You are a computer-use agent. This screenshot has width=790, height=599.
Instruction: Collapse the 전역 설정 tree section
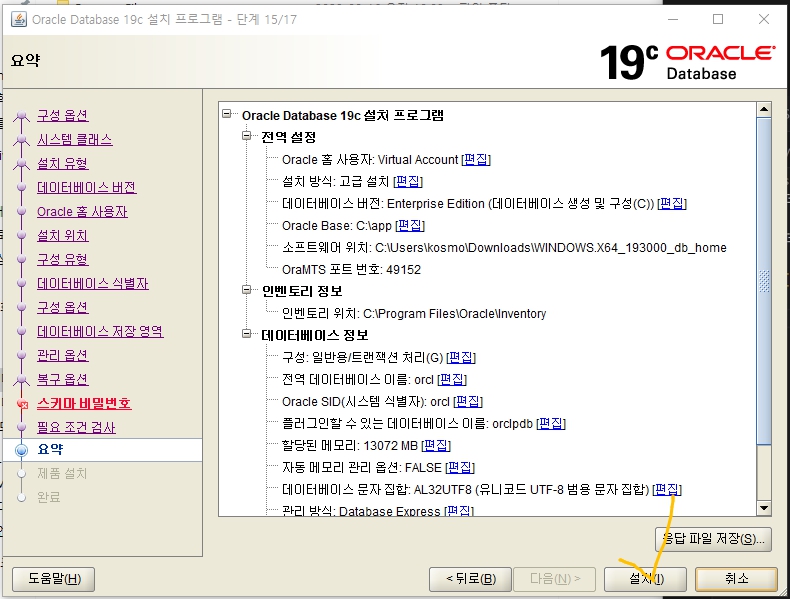(x=246, y=136)
